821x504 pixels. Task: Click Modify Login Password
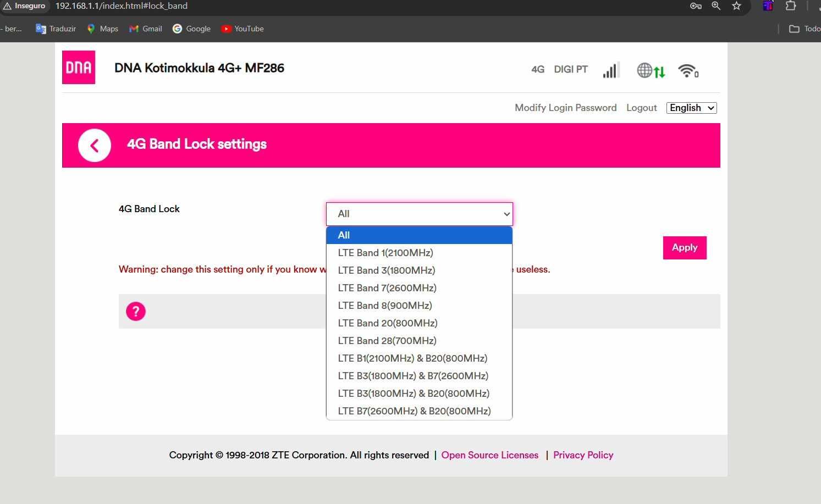[x=565, y=108]
